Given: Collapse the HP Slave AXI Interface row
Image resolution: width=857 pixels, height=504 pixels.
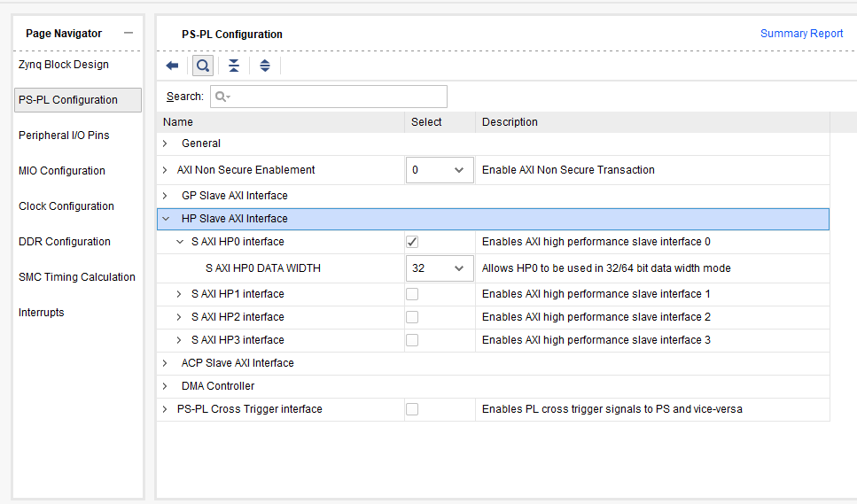Looking at the screenshot, I should 166,219.
